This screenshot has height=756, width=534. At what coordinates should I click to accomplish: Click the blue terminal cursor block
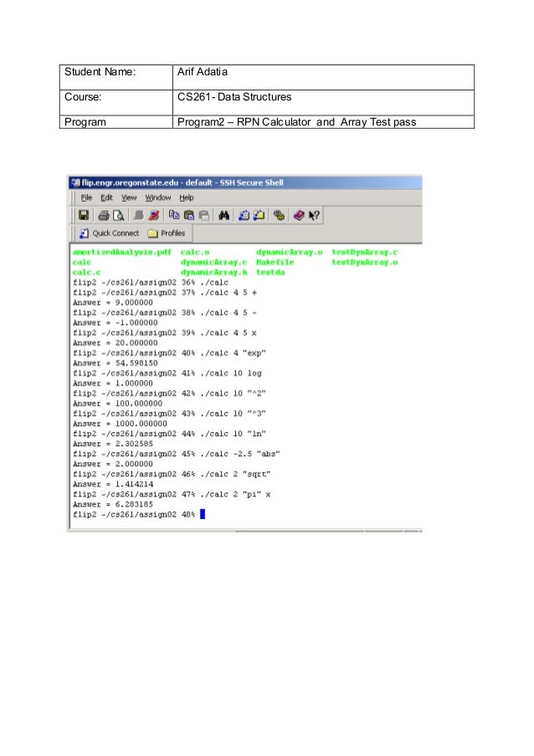coord(203,514)
